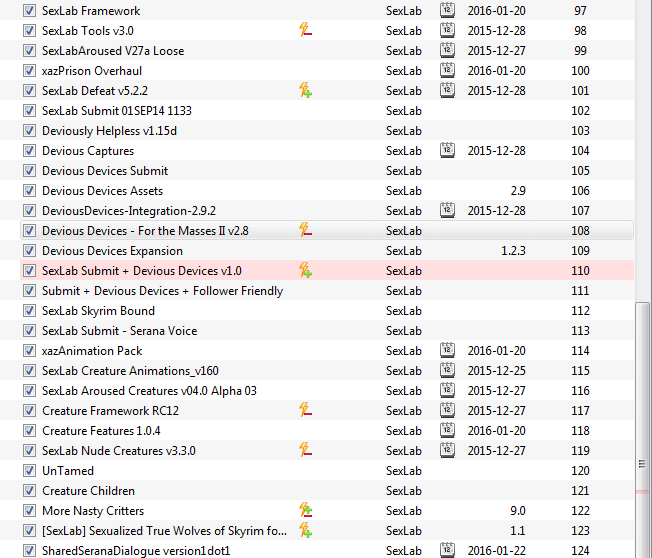652x558 pixels.
Task: Toggle Devious Devices Expansion checkbox
Action: point(29,250)
